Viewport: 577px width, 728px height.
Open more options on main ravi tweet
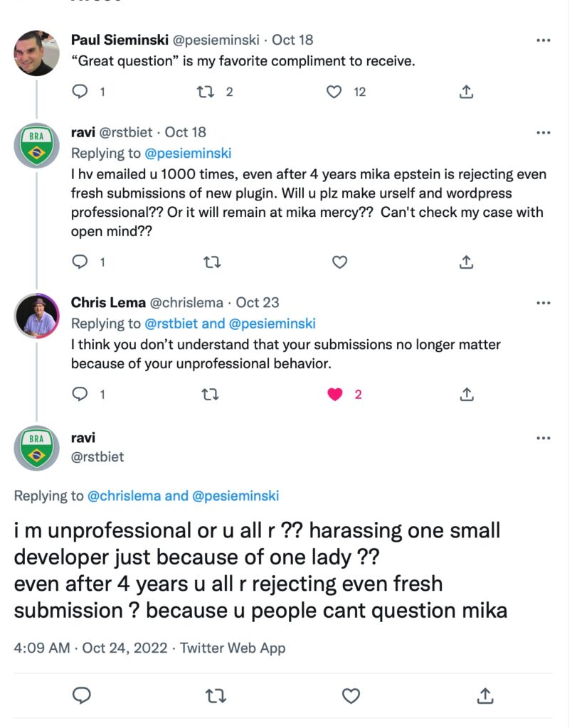pos(544,439)
